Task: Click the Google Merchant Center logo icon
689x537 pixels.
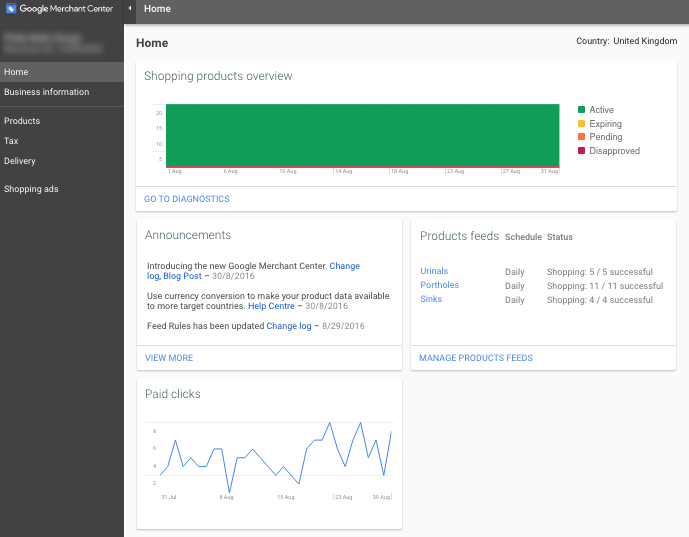Action: click(11, 9)
